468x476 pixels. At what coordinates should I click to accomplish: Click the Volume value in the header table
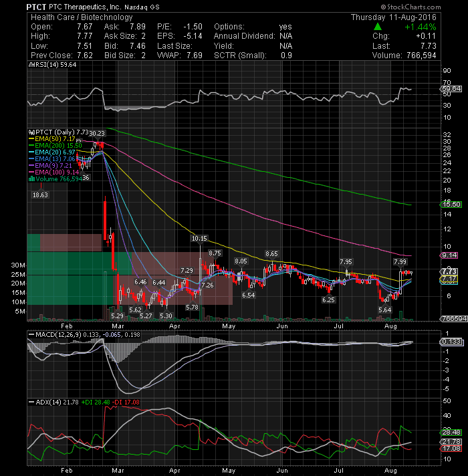click(x=421, y=55)
